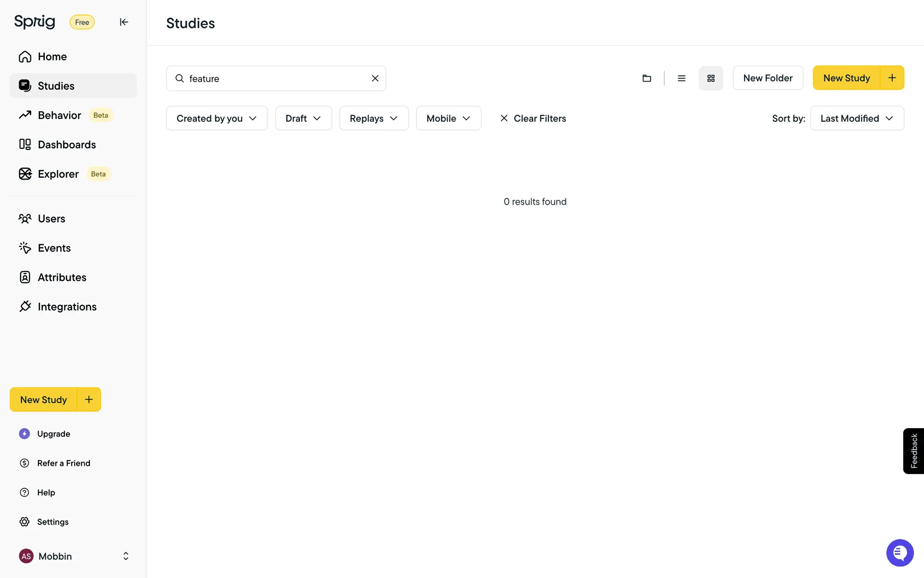Click the New Folder button
The image size is (924, 578).
tap(768, 78)
